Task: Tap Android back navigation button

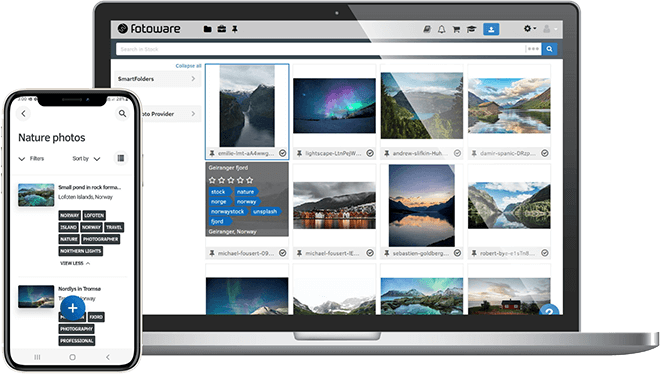Action: coord(108,357)
